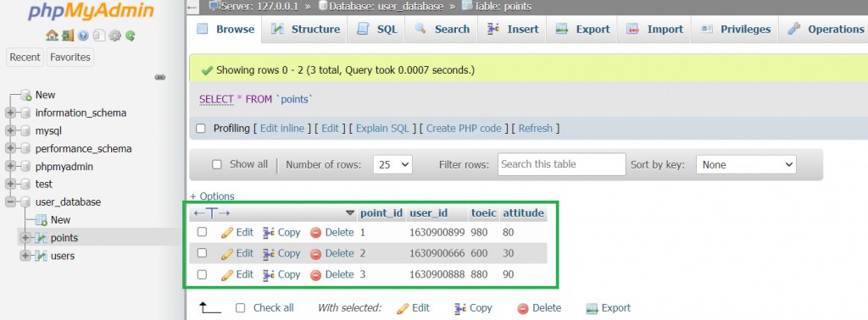Click the Copy icon in row 1
The image size is (868, 320).
(x=269, y=233)
